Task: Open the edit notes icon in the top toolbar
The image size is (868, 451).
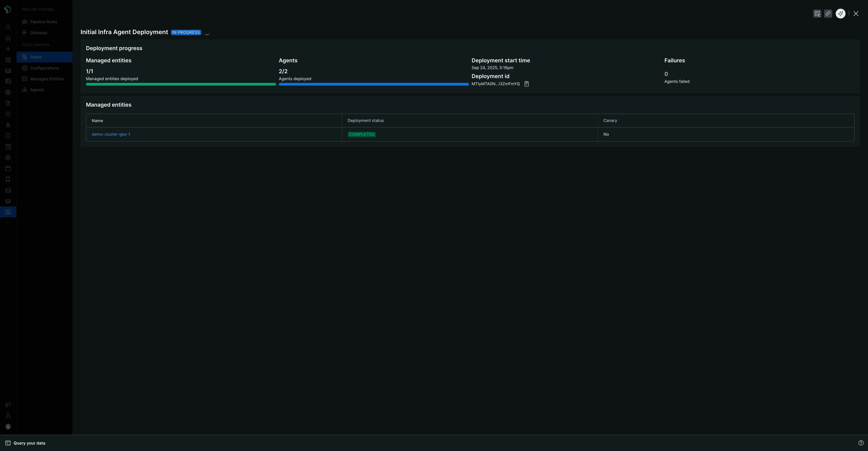Action: pyautogui.click(x=817, y=13)
